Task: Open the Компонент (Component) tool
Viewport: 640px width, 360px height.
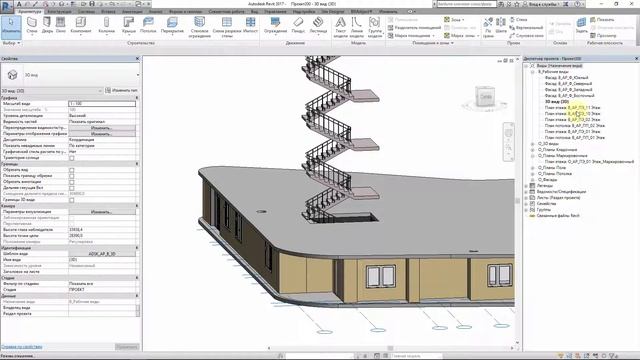Action: pos(81,25)
